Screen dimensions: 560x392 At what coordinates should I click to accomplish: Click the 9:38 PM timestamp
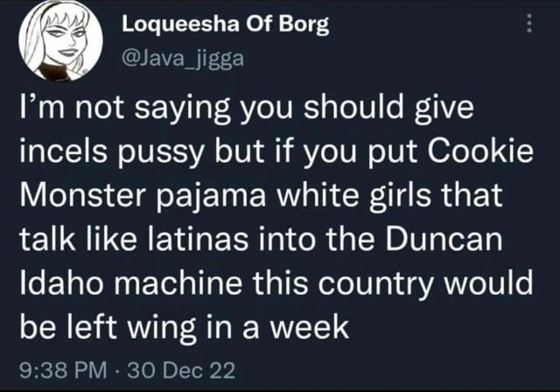[x=63, y=370]
